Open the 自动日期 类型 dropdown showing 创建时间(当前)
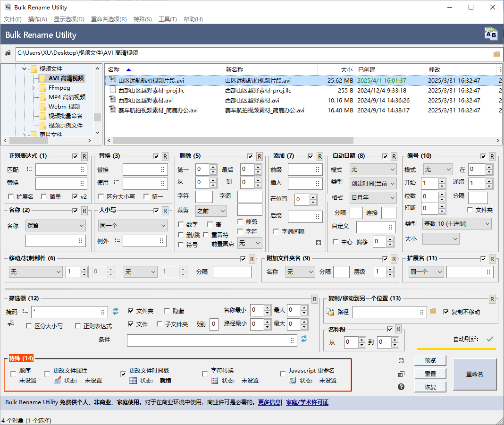Viewport: 504px width, 425px height. (373, 184)
